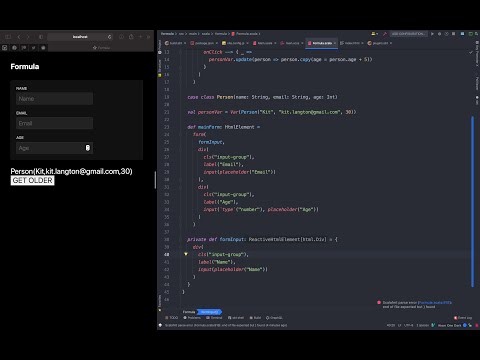Select the Formula.scala editor tab

322,43
